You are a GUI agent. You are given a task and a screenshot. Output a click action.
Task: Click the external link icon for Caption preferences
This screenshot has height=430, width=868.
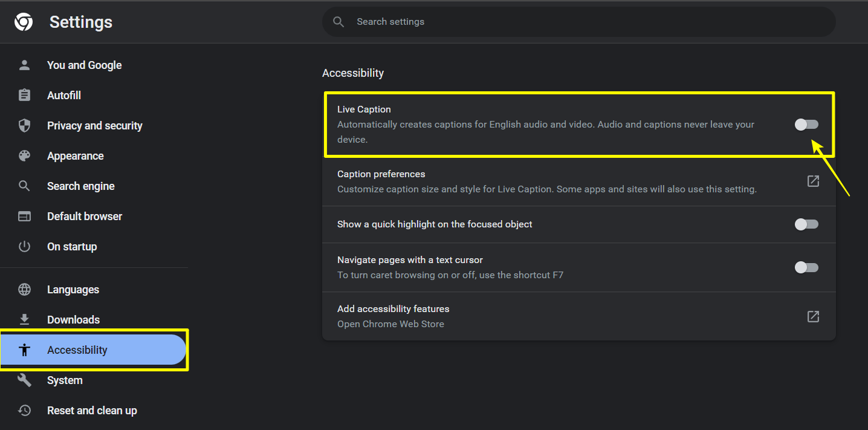click(x=813, y=181)
